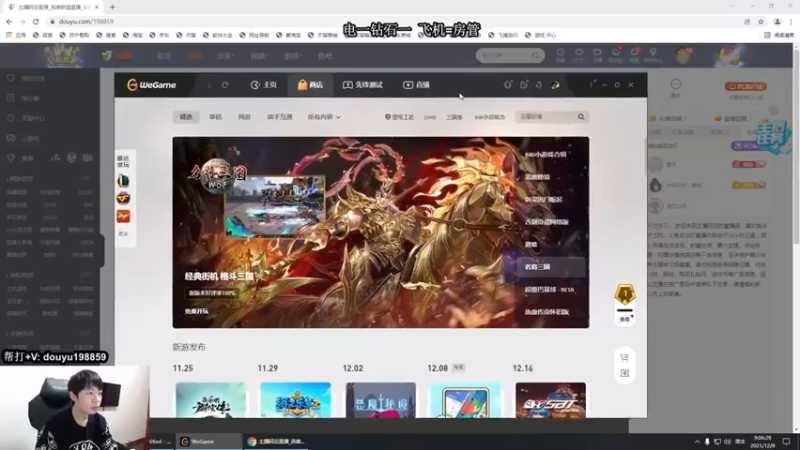Click the taskbar clock
The height and width of the screenshot is (450, 800).
click(x=763, y=441)
